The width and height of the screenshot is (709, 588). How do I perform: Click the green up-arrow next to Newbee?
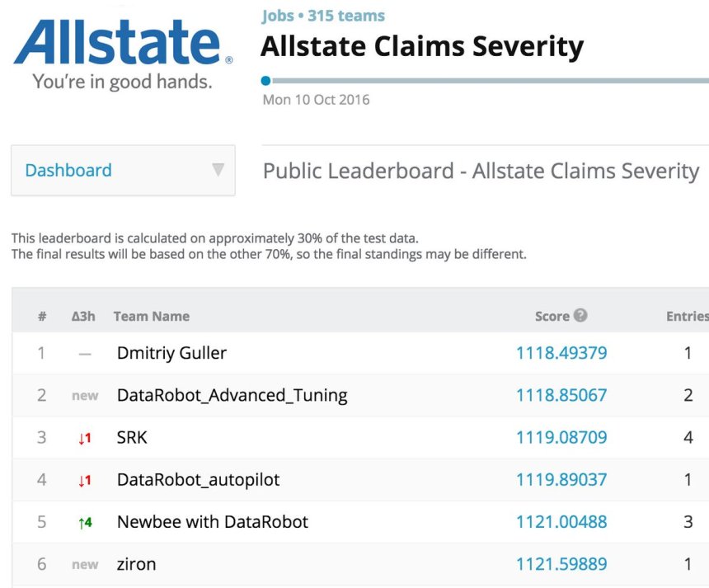[84, 522]
